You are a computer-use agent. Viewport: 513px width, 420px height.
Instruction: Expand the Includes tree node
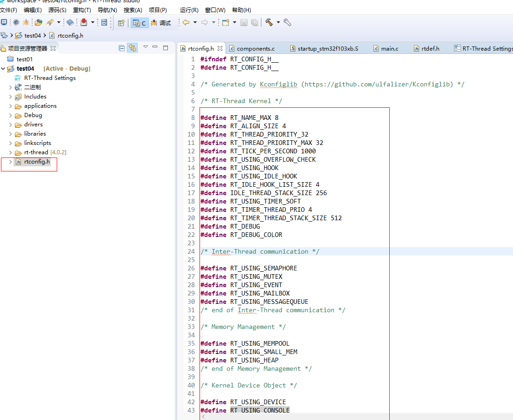(x=11, y=97)
